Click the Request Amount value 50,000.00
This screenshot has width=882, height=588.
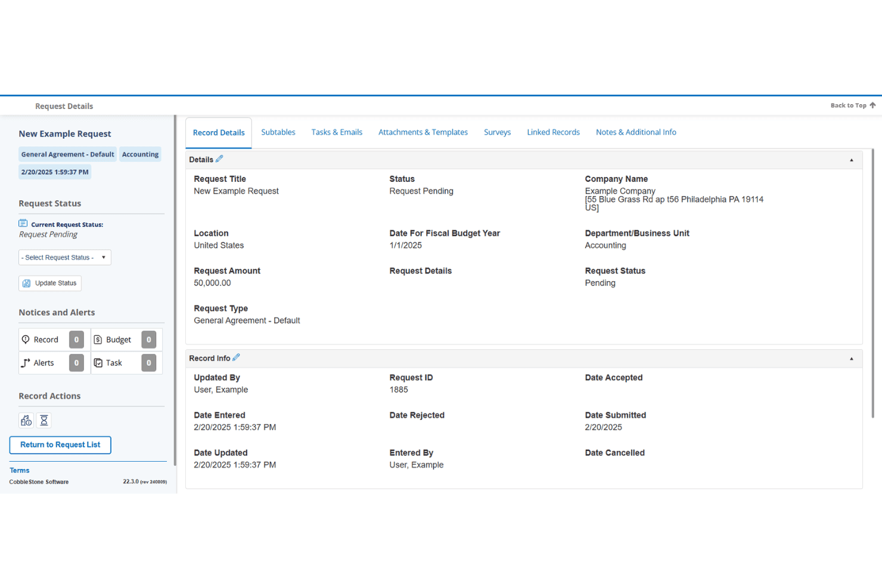point(212,283)
